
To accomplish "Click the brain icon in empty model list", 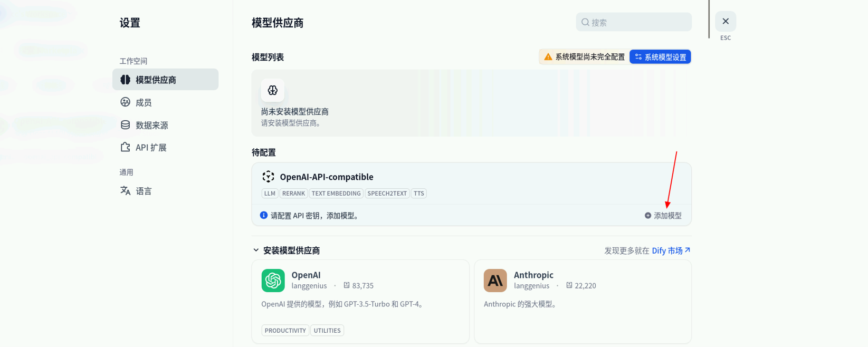I will [273, 90].
